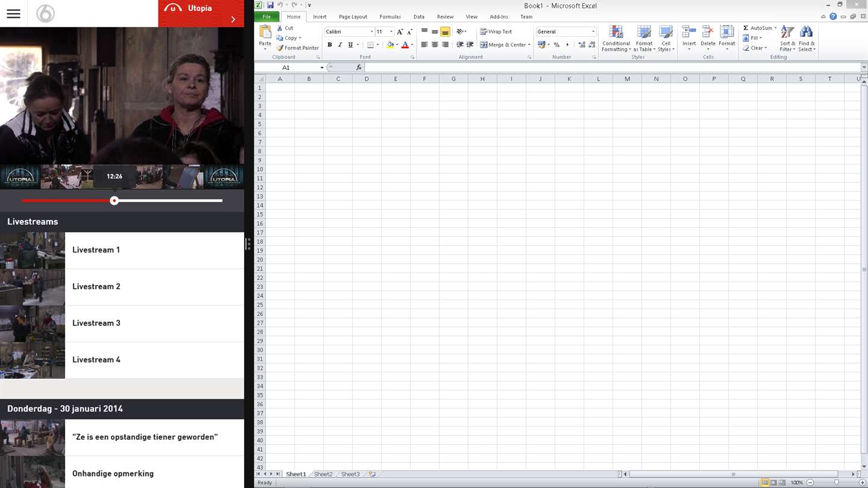Open the File tab
This screenshot has height=488, width=868.
pos(266,16)
